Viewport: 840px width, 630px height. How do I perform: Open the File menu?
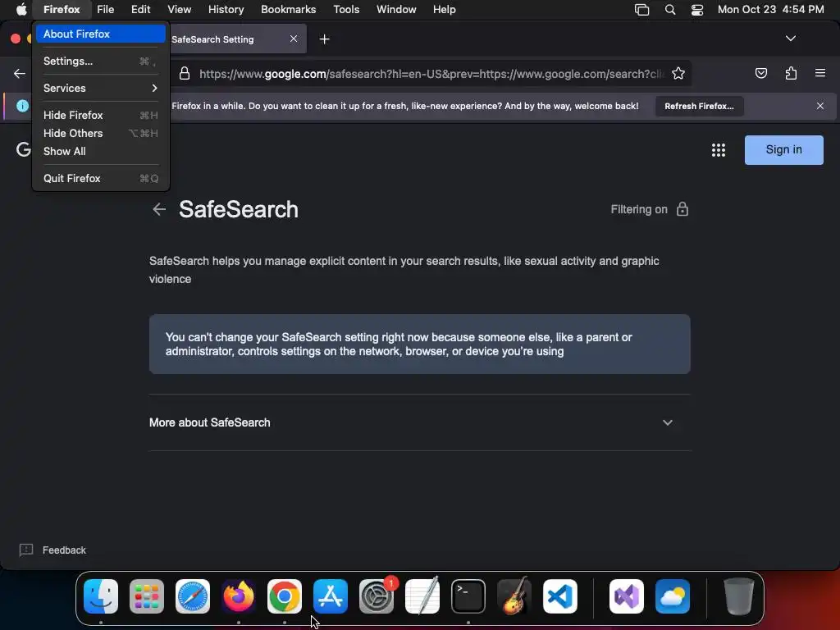click(x=106, y=9)
